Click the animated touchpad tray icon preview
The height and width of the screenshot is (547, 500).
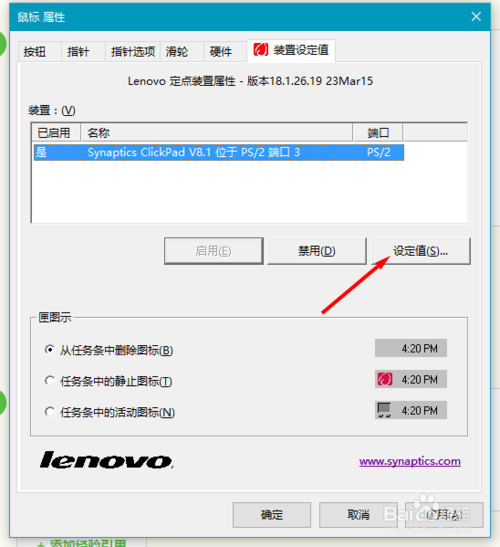[x=385, y=410]
